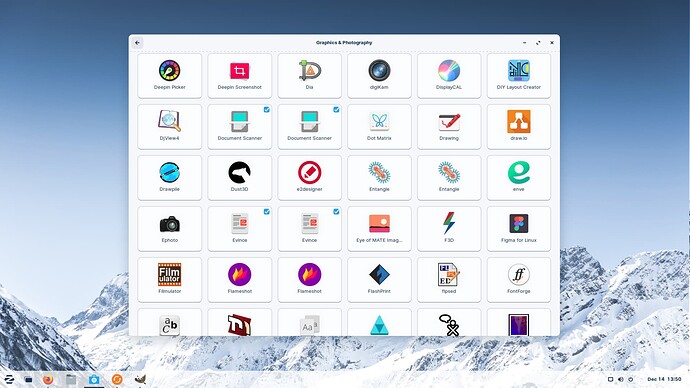Toggle the second Document Scanner installed checkmark
Screen dimensions: 690x388
(336, 110)
